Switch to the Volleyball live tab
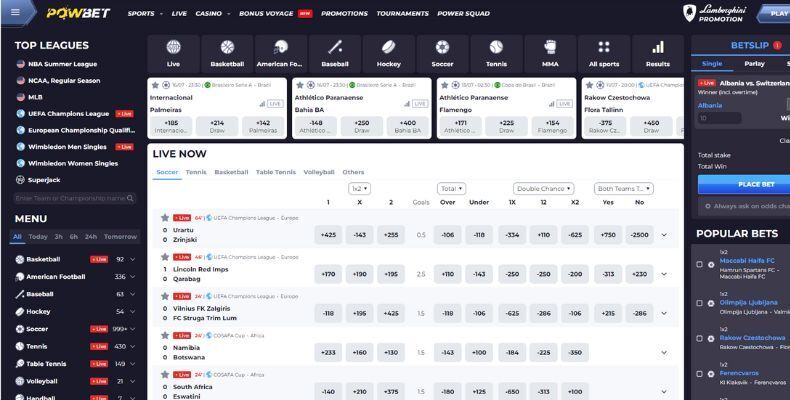This screenshot has width=790, height=400. click(x=318, y=172)
